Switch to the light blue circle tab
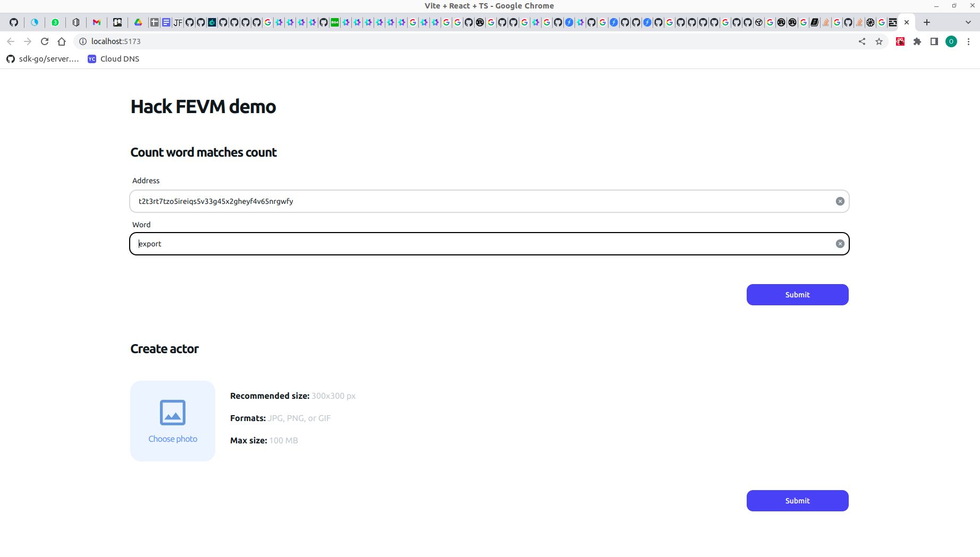The width and height of the screenshot is (980, 557). point(35,22)
